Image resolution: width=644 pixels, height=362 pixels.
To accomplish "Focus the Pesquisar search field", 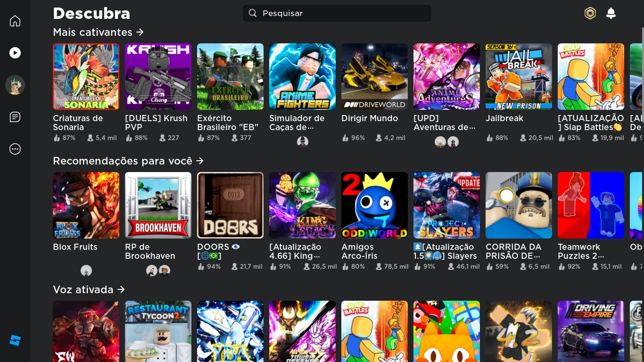I will (337, 13).
